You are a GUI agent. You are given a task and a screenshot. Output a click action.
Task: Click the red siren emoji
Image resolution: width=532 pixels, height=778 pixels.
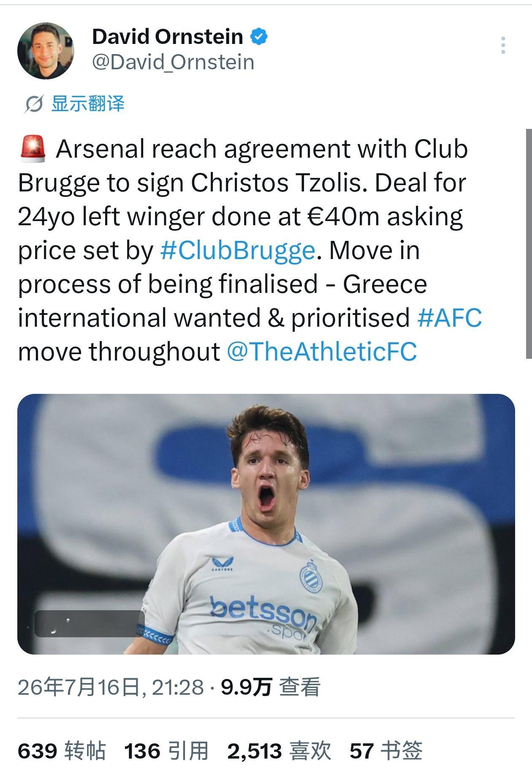33,149
